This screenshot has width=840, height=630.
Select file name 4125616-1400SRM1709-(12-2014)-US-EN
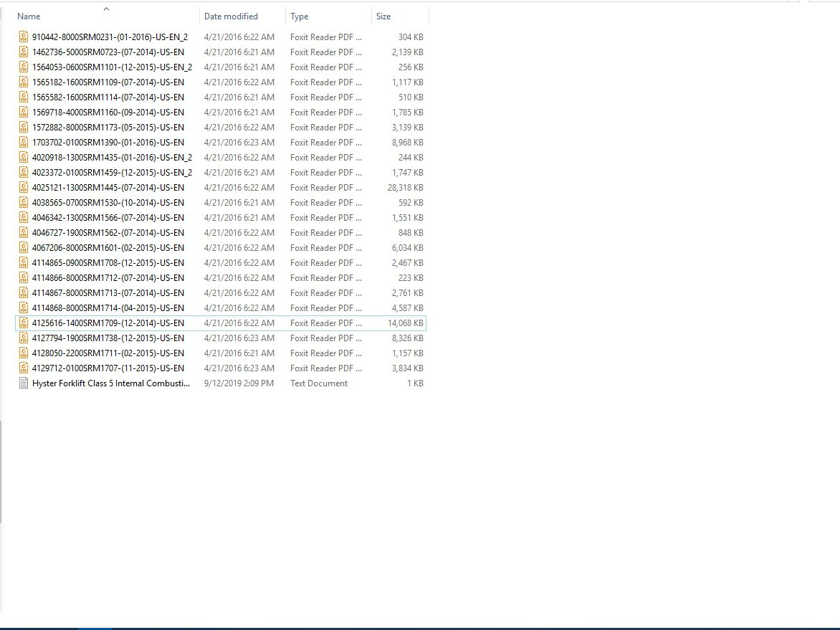point(108,323)
